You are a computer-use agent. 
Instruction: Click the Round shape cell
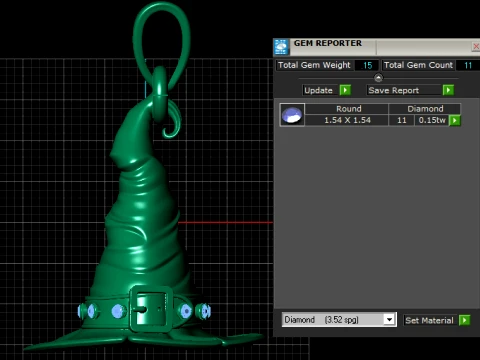click(x=347, y=109)
